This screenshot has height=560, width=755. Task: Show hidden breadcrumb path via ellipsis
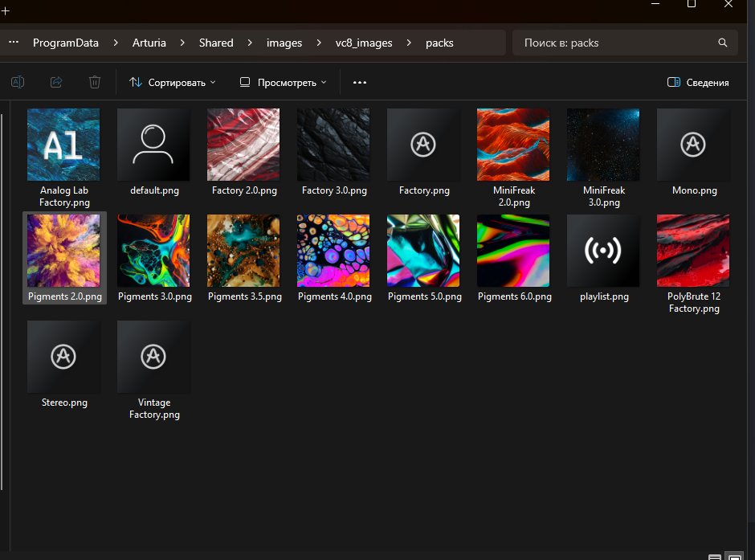coord(14,43)
